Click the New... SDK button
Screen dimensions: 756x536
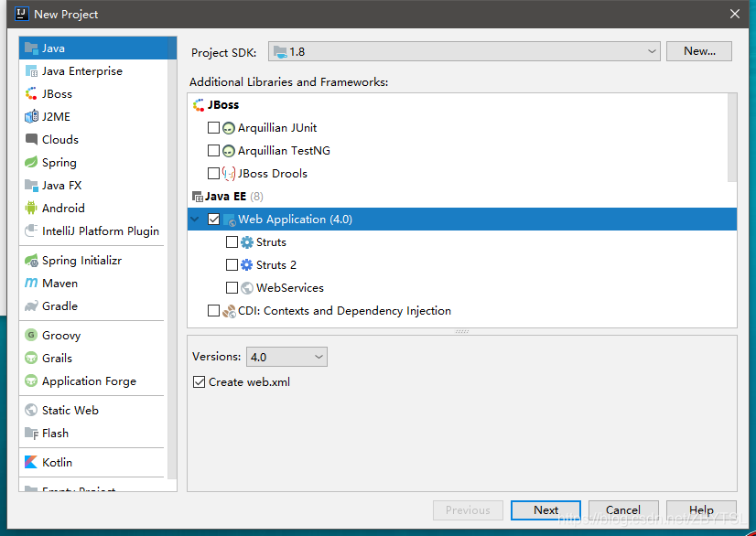699,51
